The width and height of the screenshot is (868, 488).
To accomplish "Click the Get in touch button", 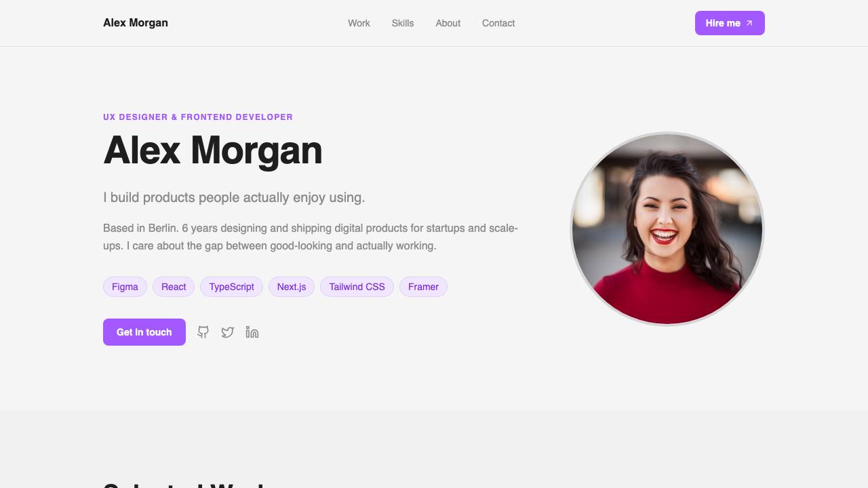I will pyautogui.click(x=144, y=332).
